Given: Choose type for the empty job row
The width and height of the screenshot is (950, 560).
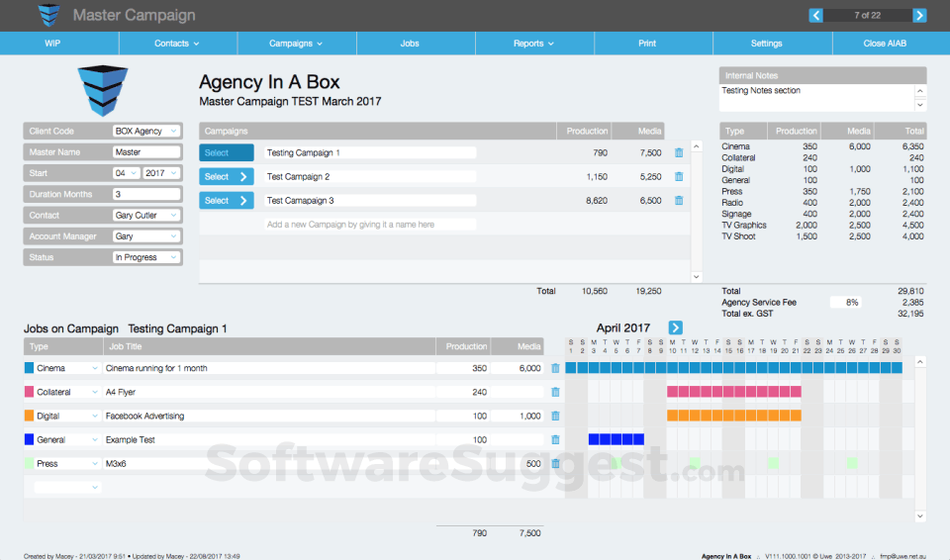Looking at the screenshot, I should (67, 487).
